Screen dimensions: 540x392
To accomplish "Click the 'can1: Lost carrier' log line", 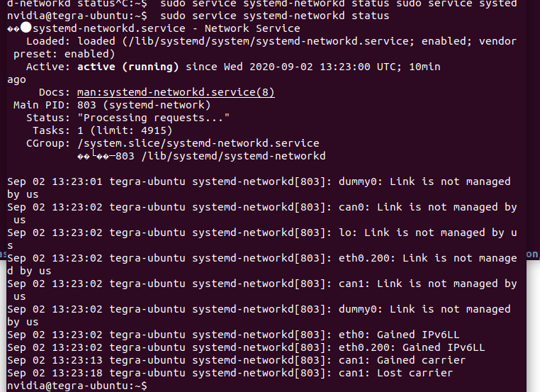I will [x=230, y=373].
